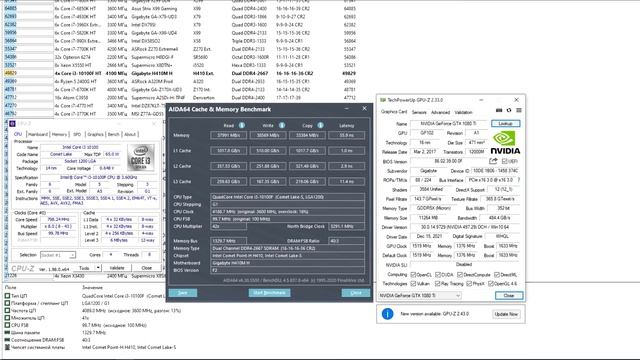Switch to the Mainboard tab in CPU-Z
This screenshot has height=360, width=640.
[x=38, y=134]
